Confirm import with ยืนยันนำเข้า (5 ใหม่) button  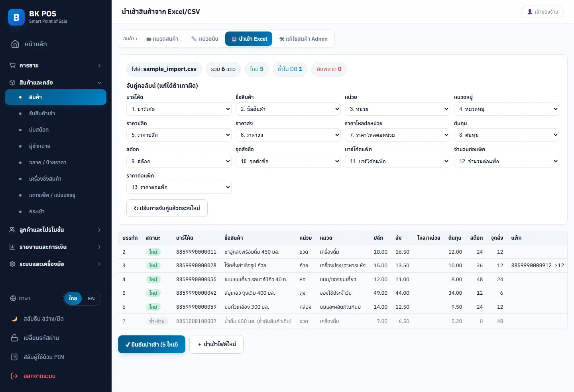tap(151, 344)
